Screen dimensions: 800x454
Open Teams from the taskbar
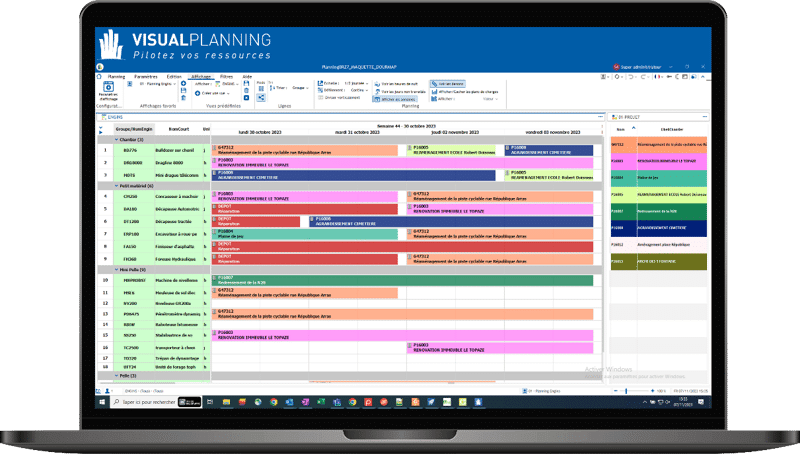point(337,402)
